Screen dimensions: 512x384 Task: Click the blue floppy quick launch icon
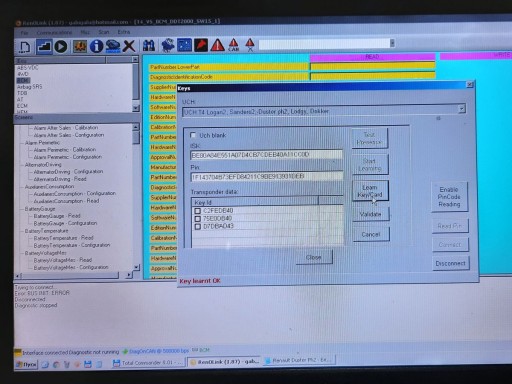(x=88, y=364)
